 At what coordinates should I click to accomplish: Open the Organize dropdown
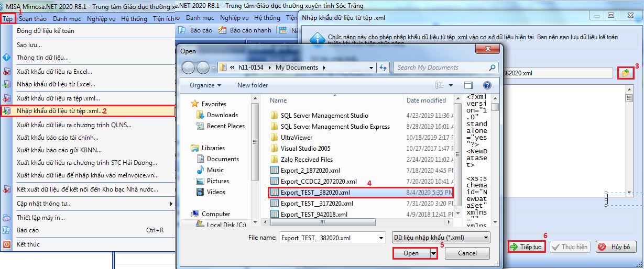click(205, 85)
